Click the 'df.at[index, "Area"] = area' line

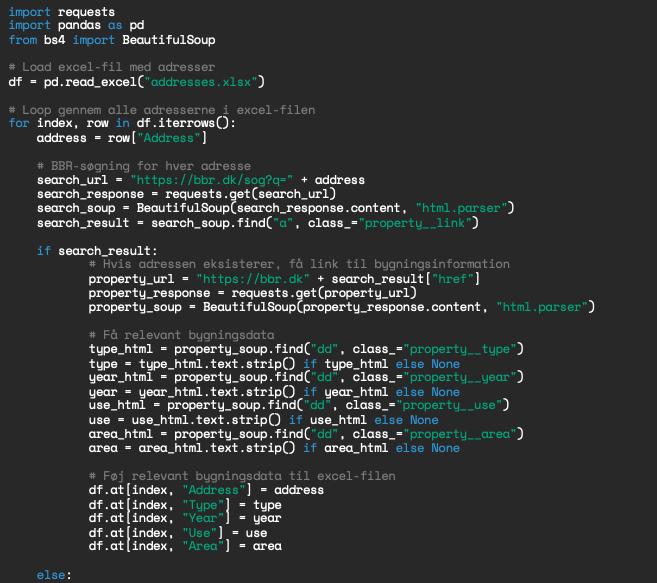coord(185,546)
